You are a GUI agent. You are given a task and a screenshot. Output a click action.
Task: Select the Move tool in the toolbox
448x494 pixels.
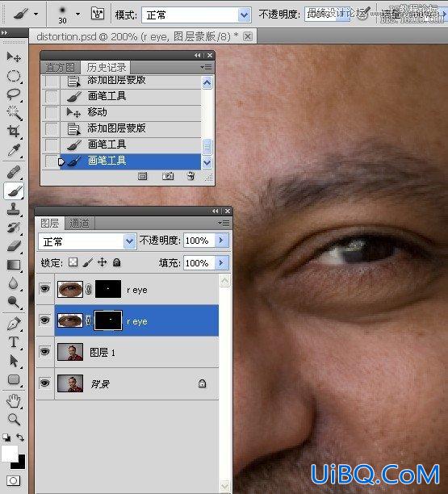tap(14, 57)
